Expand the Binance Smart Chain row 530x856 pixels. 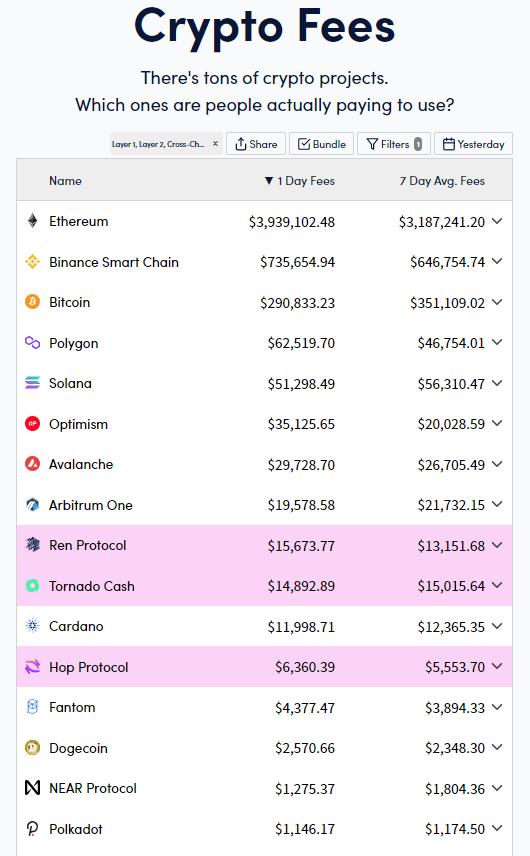pos(497,261)
